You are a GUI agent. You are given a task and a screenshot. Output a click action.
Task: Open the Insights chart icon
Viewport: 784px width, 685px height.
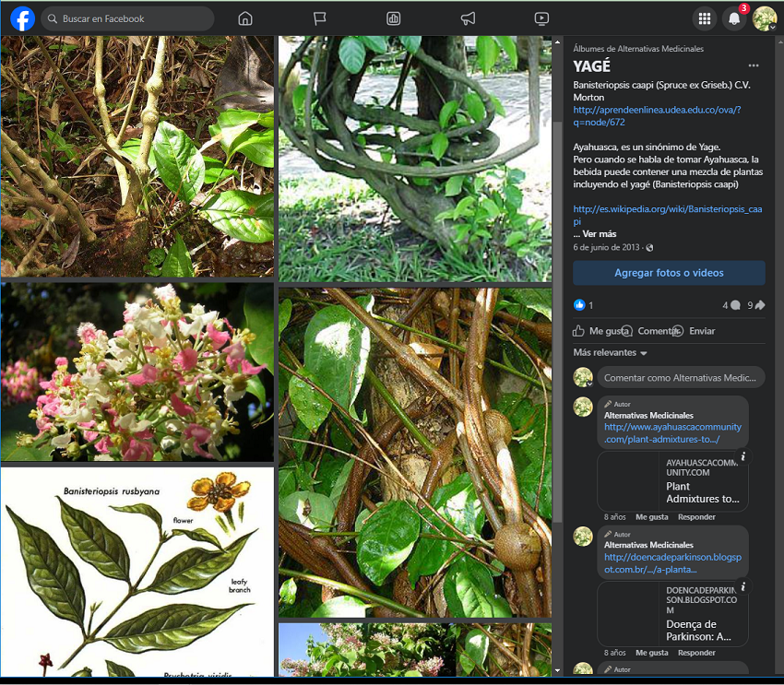click(x=394, y=18)
